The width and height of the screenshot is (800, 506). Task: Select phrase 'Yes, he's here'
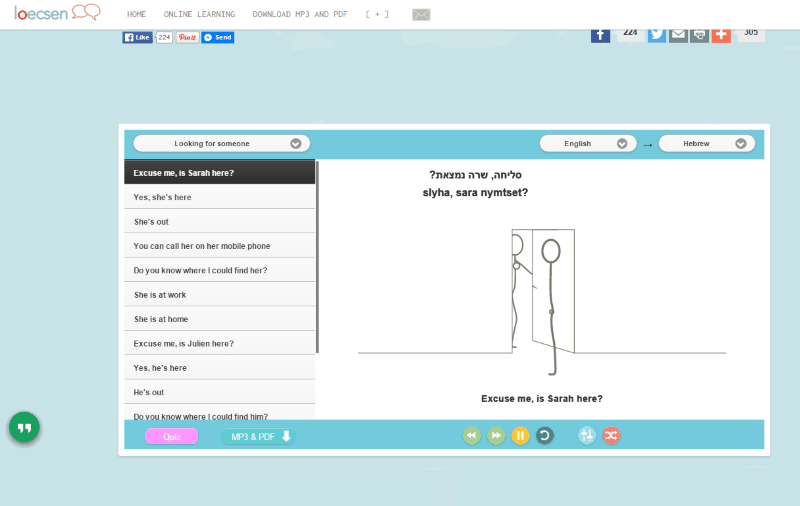pos(219,368)
